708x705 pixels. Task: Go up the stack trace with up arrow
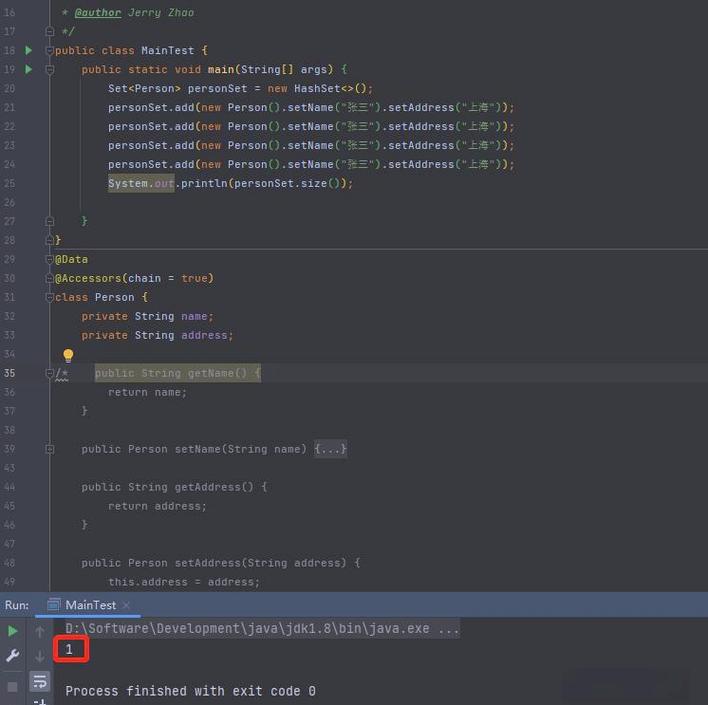click(40, 631)
